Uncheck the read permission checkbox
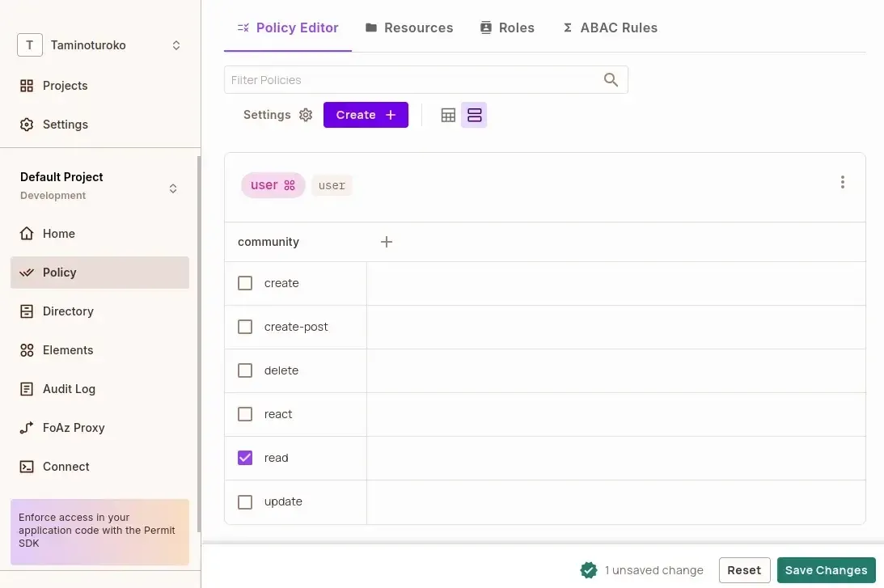 (245, 458)
